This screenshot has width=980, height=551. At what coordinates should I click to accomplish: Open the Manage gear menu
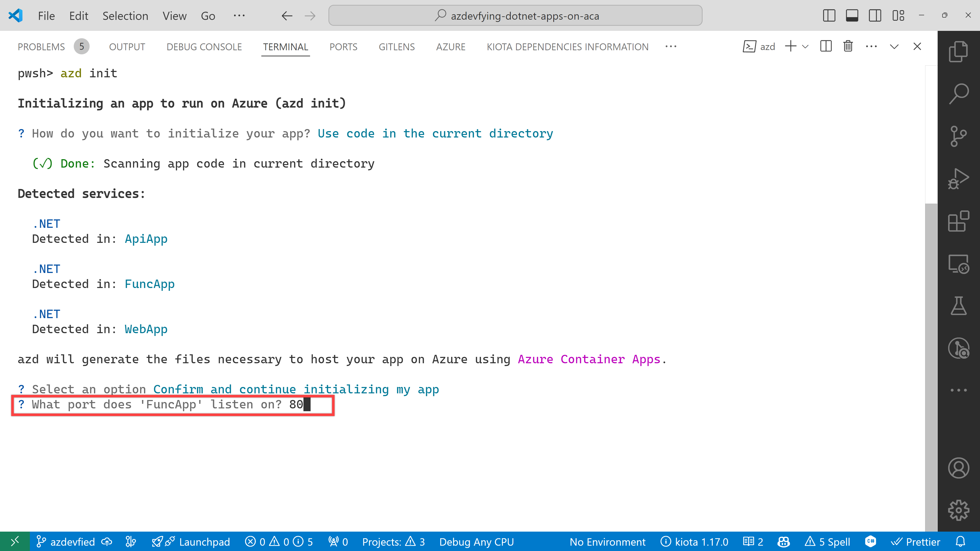[958, 510]
